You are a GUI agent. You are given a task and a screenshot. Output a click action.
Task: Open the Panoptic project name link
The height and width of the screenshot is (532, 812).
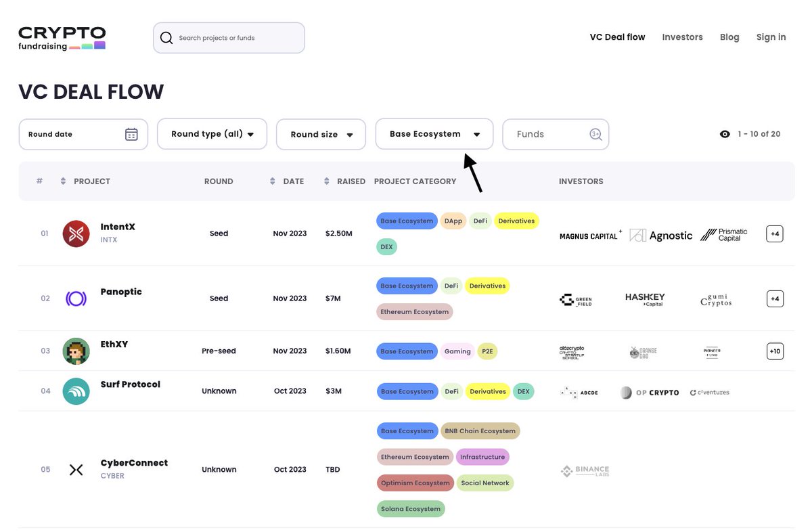point(121,292)
